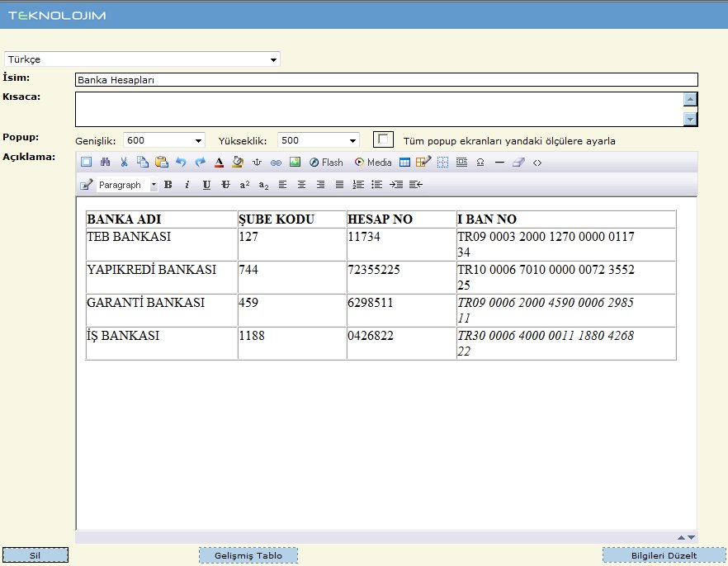The width and height of the screenshot is (728, 566).
Task: Click the Paste clipboard icon
Action: pyautogui.click(x=162, y=162)
